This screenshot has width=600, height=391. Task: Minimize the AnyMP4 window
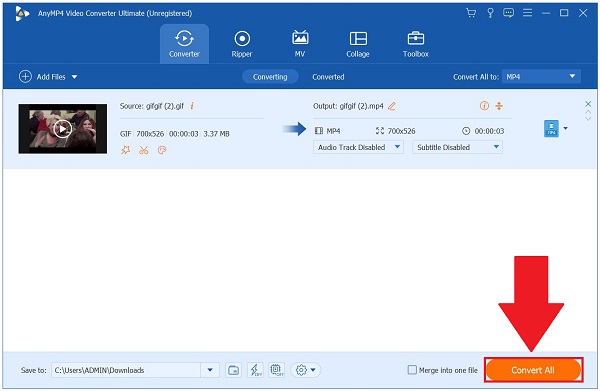(546, 13)
